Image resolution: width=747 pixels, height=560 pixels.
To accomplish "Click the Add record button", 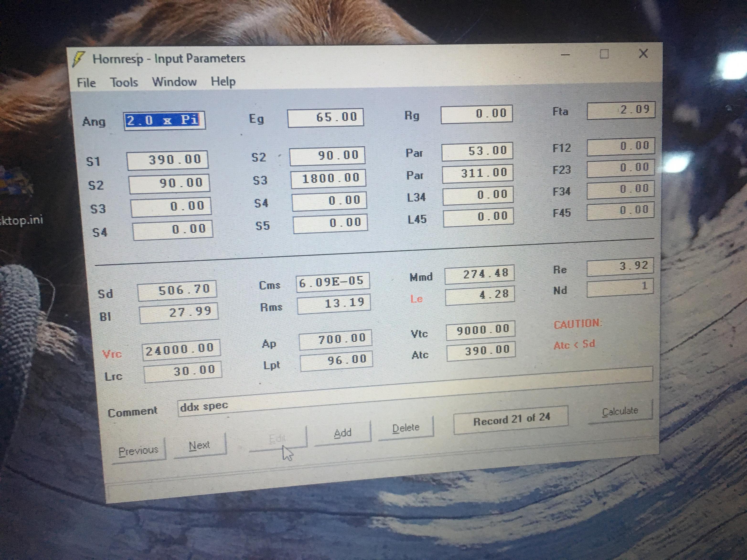I will point(343,433).
